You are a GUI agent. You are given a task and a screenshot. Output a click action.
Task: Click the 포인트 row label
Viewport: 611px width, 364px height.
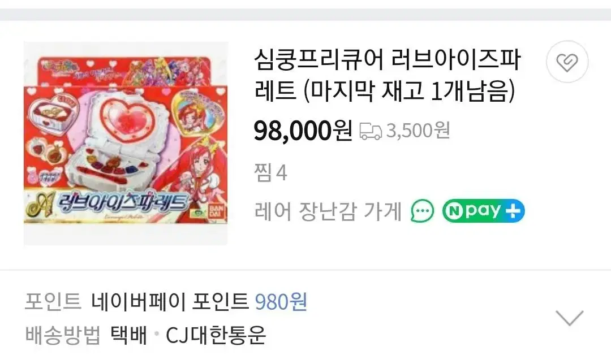(x=53, y=302)
